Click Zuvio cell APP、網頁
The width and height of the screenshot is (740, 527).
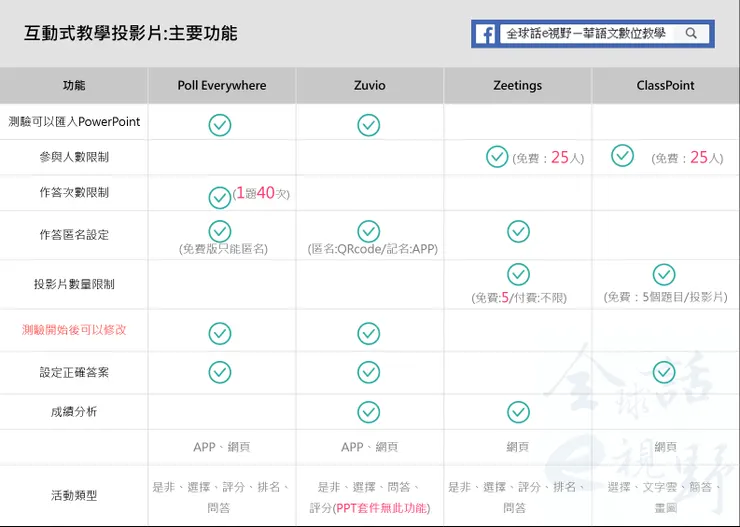(370, 447)
